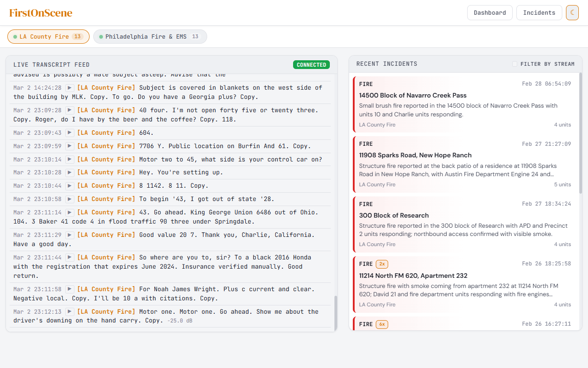
Task: Play audio for the 14:24:28 transcript entry
Action: click(x=69, y=87)
